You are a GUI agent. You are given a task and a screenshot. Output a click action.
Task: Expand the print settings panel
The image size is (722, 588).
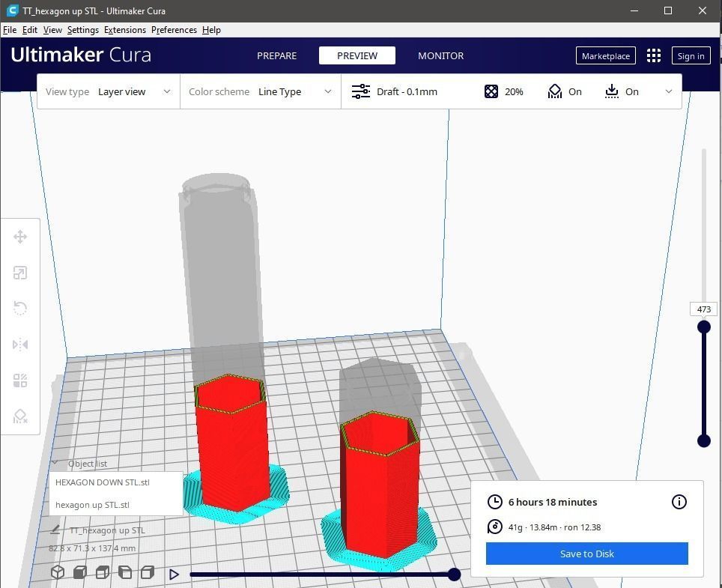(669, 91)
